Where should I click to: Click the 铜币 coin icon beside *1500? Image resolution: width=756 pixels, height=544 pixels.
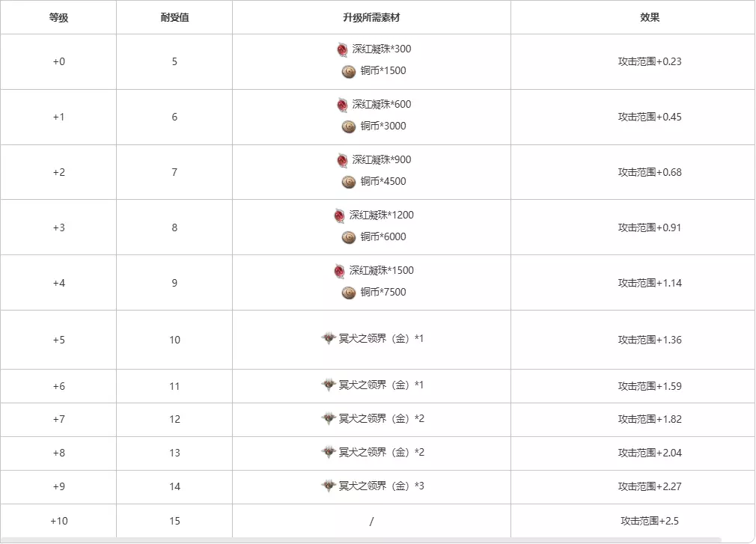(348, 72)
